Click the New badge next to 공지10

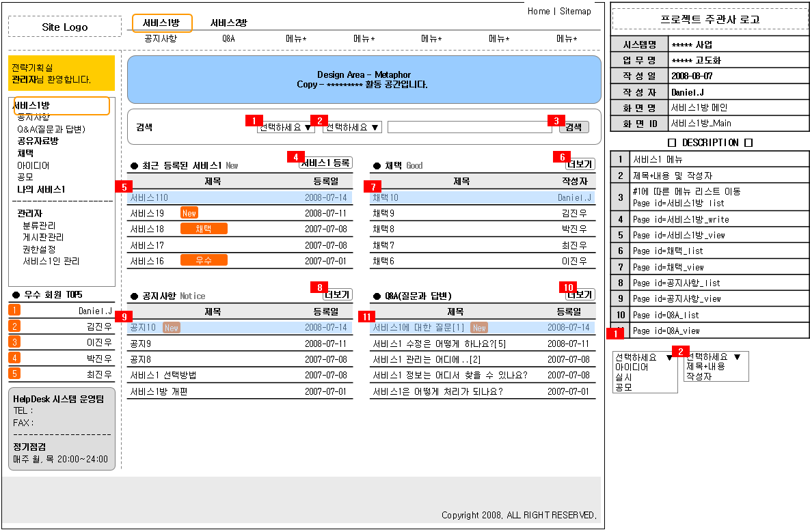[171, 328]
